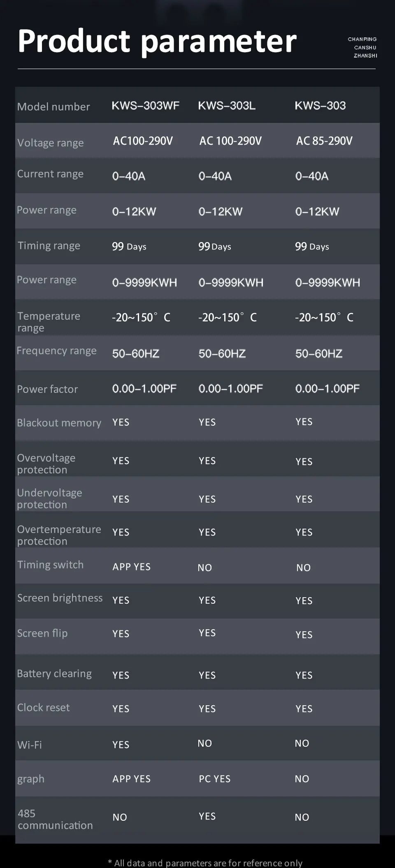Select the 'Voltage range' row label
The image size is (395, 868).
click(51, 143)
